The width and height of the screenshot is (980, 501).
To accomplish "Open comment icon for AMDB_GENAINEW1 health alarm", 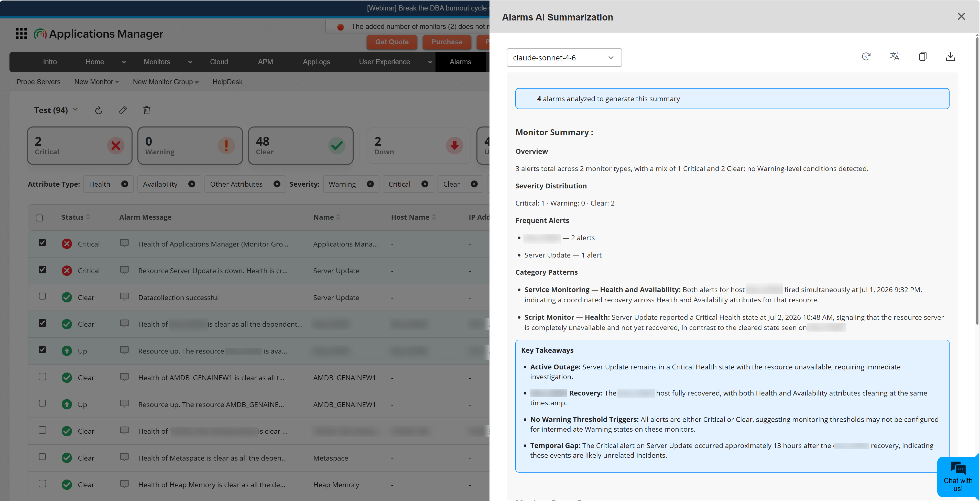I will 124,377.
